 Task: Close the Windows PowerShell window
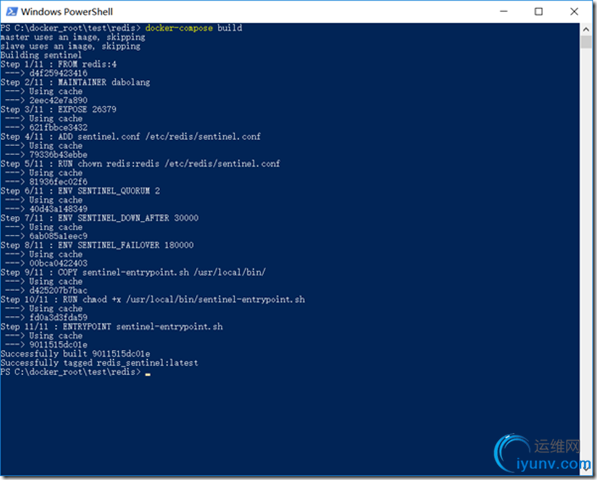[574, 11]
